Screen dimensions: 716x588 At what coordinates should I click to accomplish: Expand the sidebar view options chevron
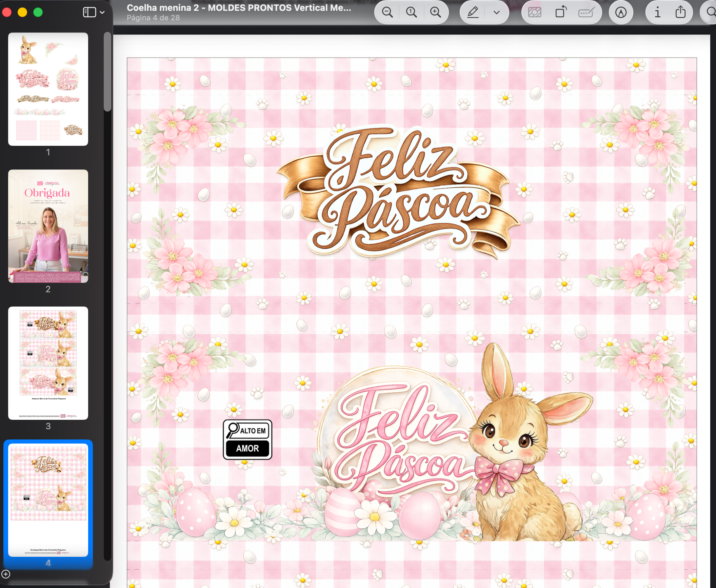coord(102,13)
